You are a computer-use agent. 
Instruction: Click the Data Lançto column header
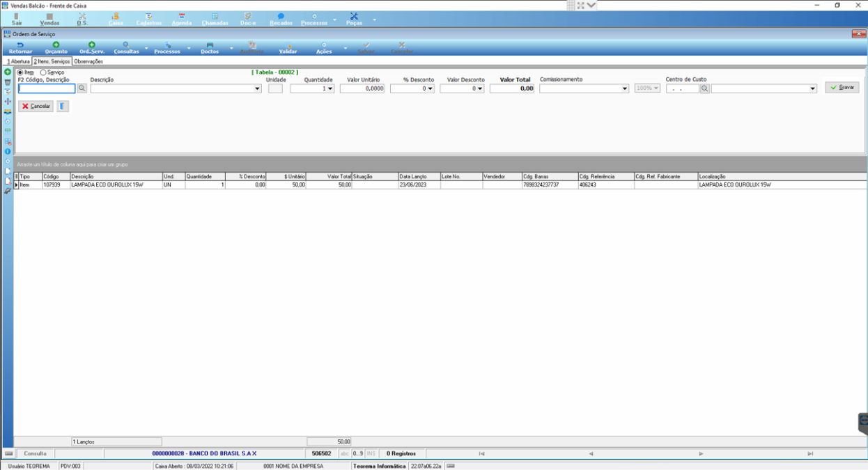click(419, 177)
